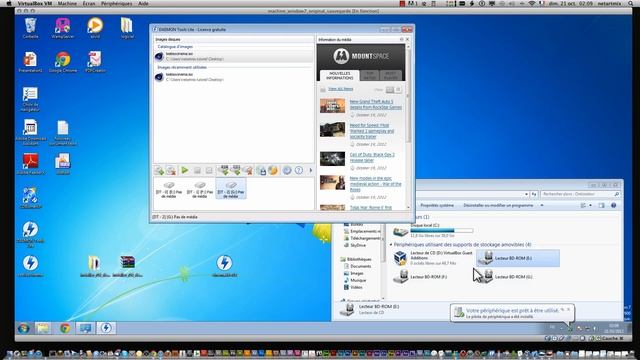Click the Add SCSI virtual drive icon
Image resolution: width=640 pixels, height=360 pixels.
(236, 170)
